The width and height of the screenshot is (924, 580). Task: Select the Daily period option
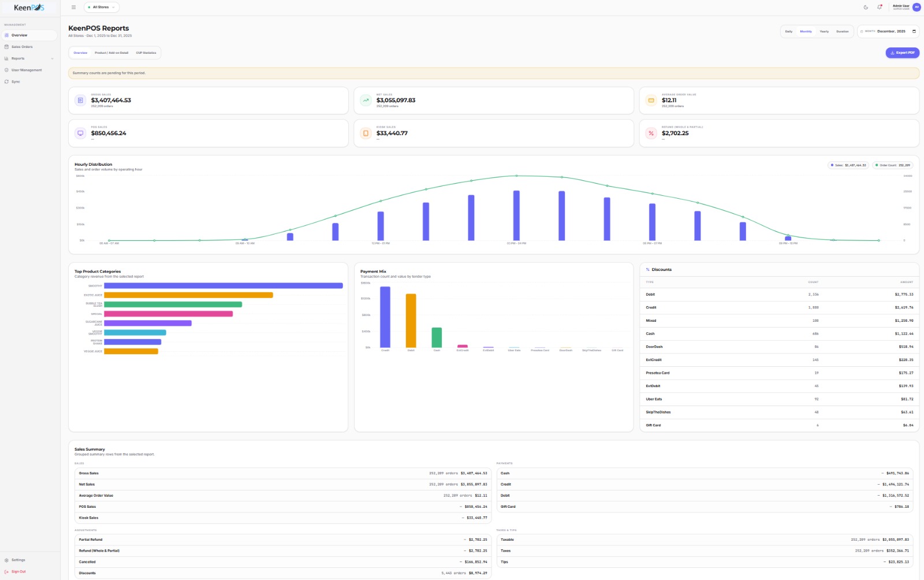click(789, 31)
